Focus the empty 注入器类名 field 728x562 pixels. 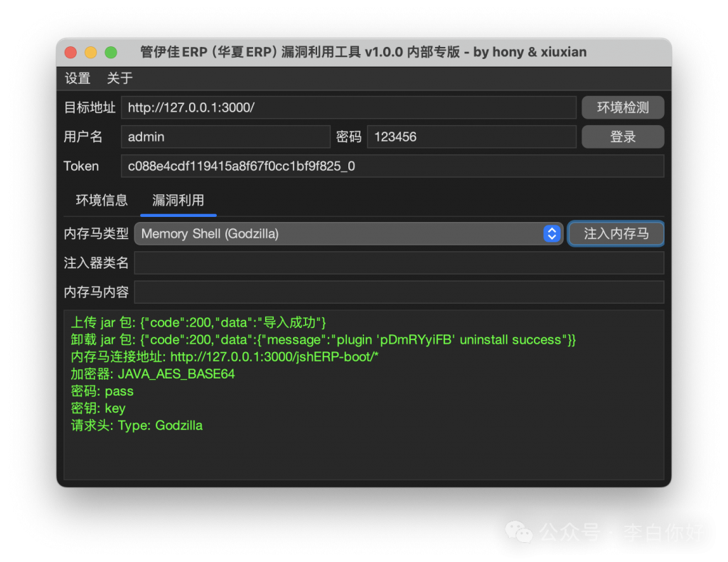pos(399,263)
